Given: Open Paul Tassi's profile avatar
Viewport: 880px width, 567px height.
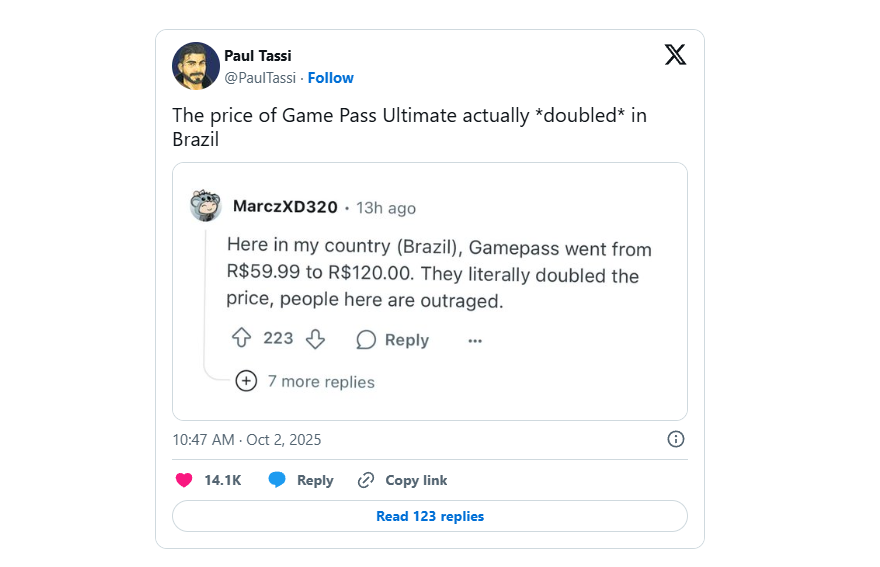Looking at the screenshot, I should 196,66.
